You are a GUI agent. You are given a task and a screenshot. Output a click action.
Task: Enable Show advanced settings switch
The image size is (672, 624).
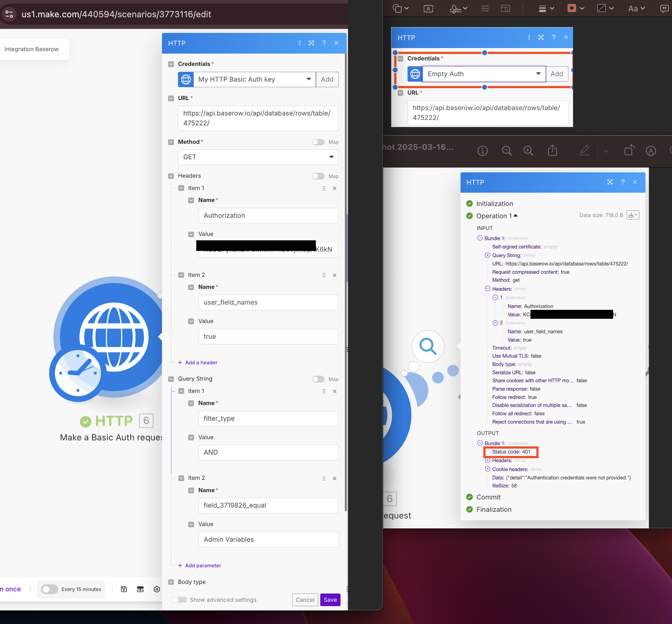click(x=178, y=600)
